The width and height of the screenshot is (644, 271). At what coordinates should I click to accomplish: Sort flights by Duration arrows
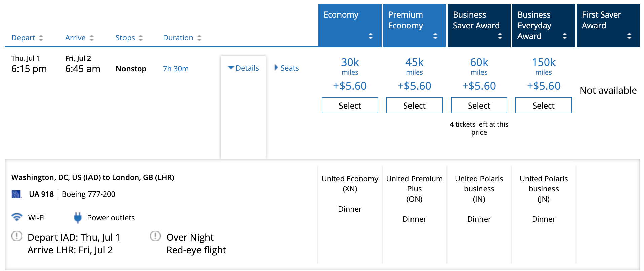(199, 38)
